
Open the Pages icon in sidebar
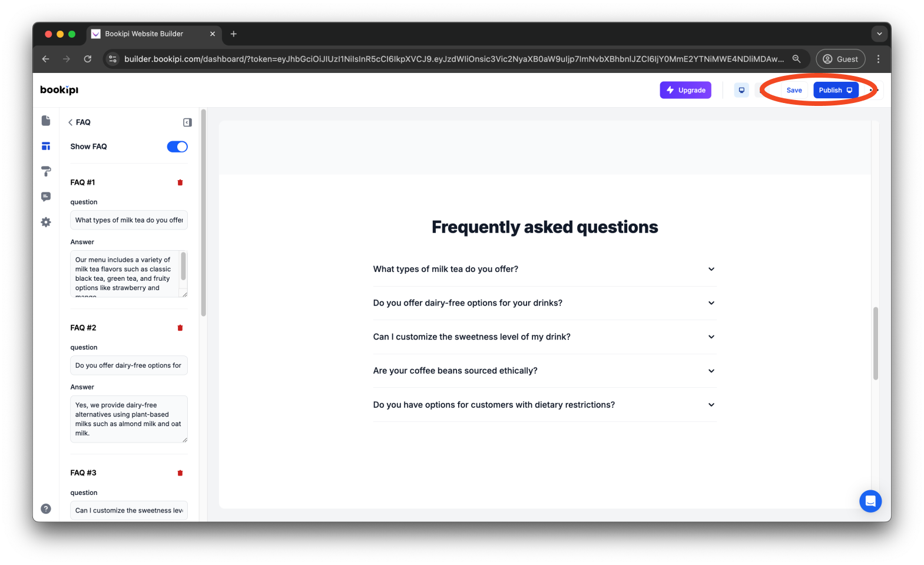tap(46, 121)
